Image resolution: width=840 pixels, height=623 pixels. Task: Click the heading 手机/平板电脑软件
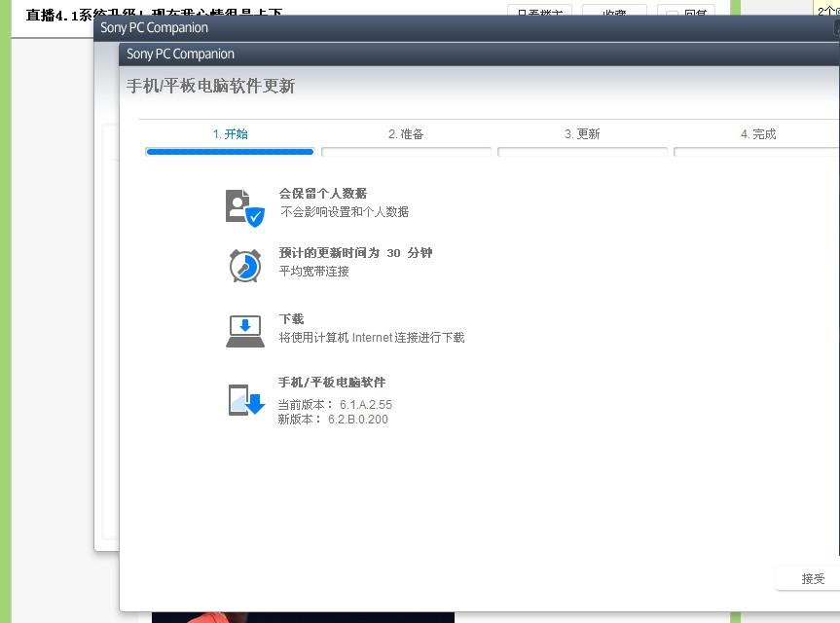click(332, 383)
